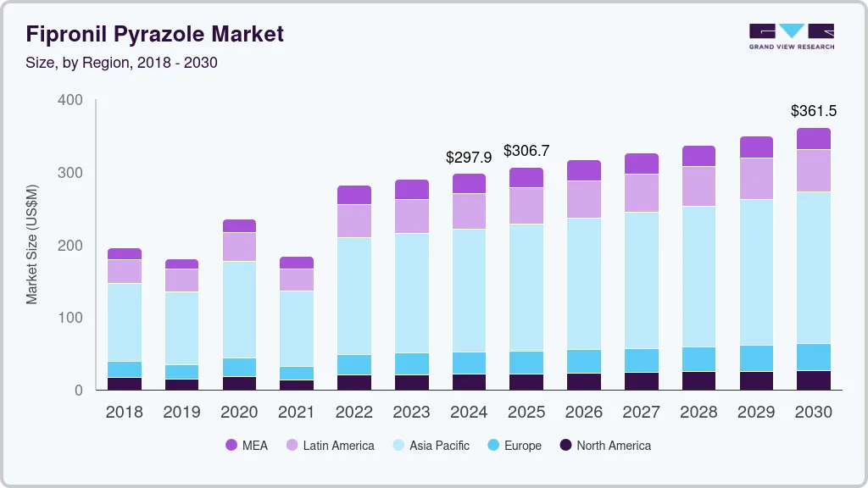Click the North America legend text
This screenshot has width=868, height=488.
(614, 446)
